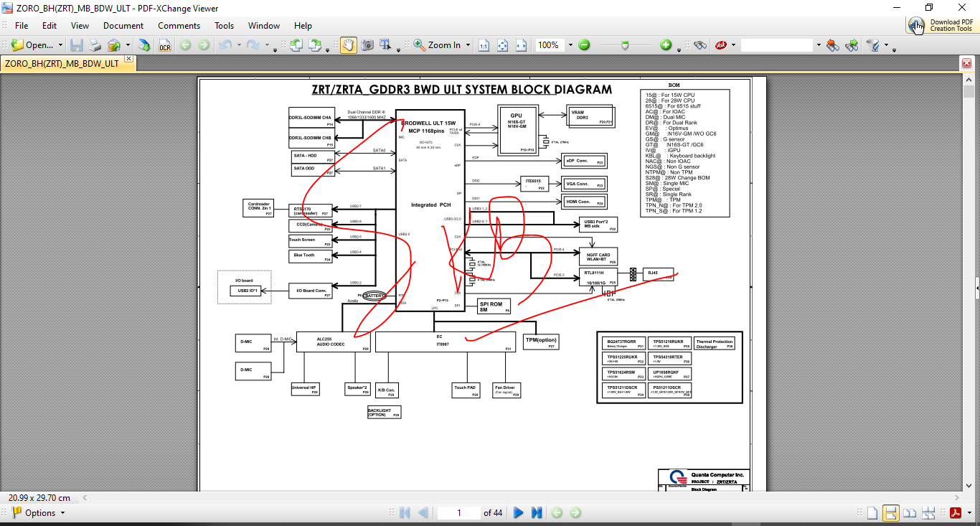
Task: Open the Comments menu
Action: pyautogui.click(x=179, y=25)
